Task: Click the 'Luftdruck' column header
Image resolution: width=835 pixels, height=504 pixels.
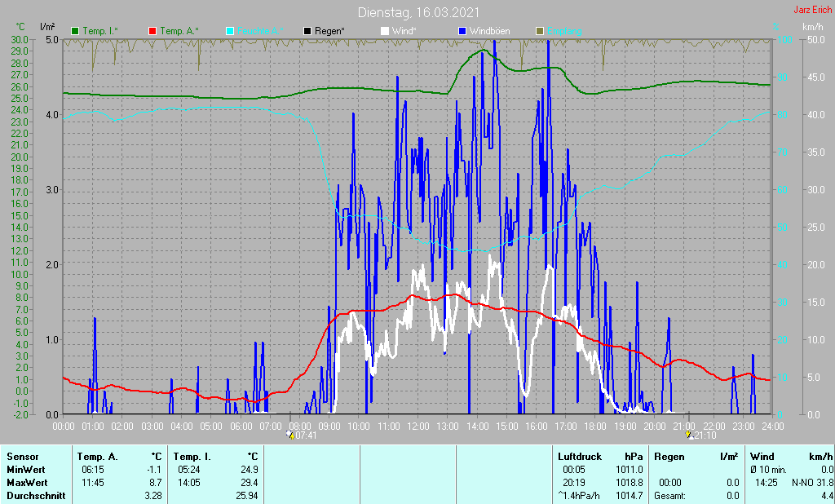Action: pyautogui.click(x=580, y=457)
